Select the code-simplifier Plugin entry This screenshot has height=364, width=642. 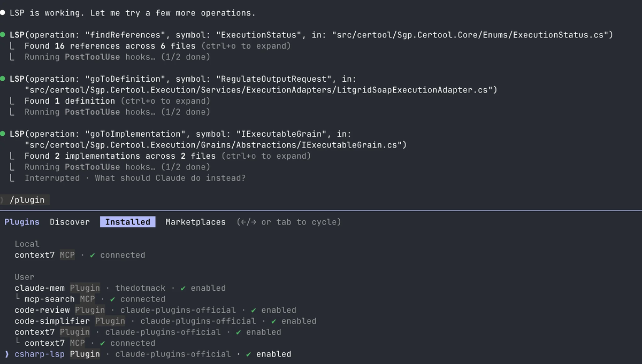pyautogui.click(x=165, y=321)
